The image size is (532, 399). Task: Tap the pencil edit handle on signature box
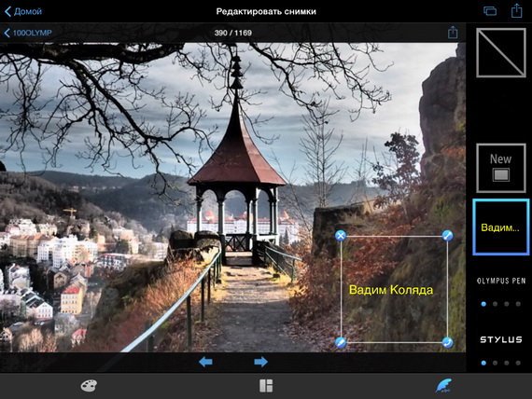(x=341, y=342)
